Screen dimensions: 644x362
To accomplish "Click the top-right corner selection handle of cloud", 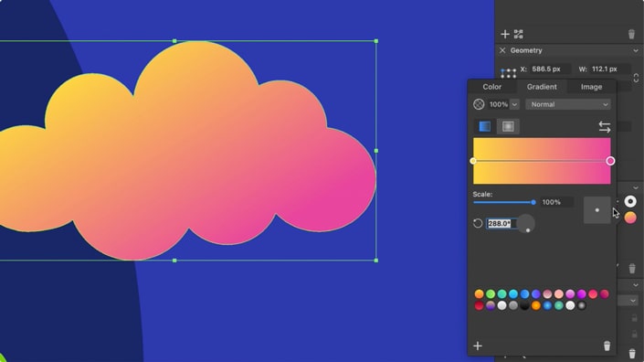I will point(376,41).
